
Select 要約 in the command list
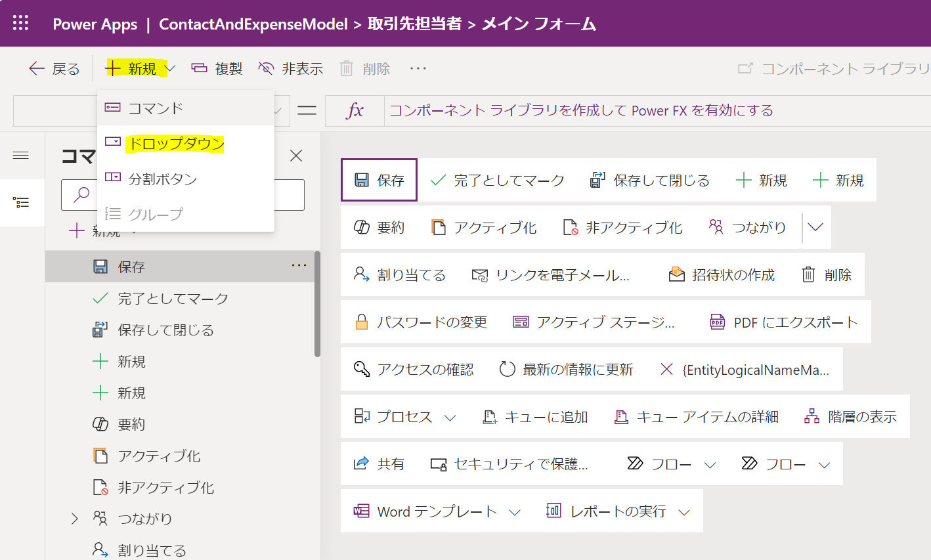[x=180, y=424]
